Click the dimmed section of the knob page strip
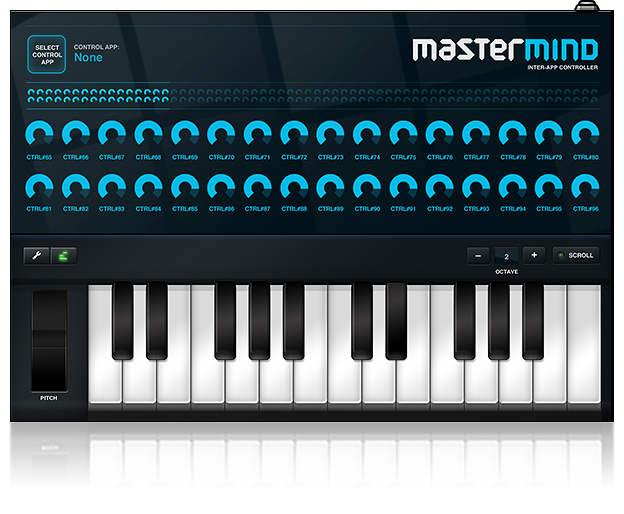Screen dimensions: 624x514 (x=384, y=95)
